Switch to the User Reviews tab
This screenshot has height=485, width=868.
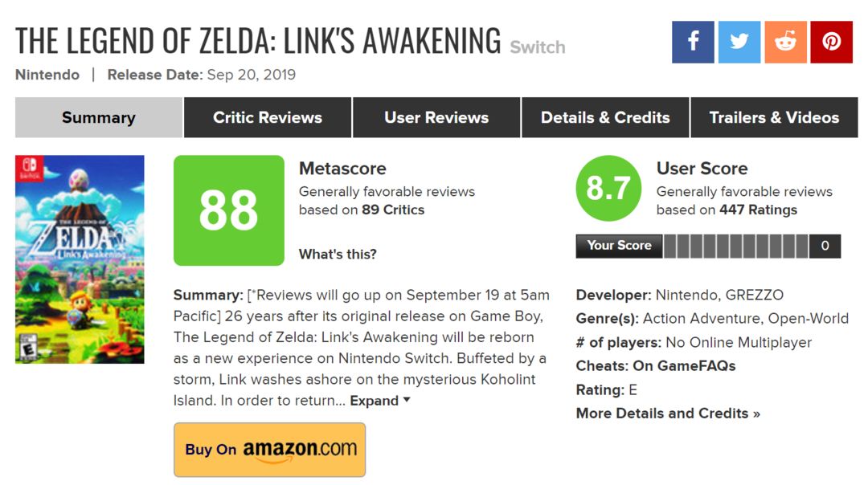coord(436,117)
